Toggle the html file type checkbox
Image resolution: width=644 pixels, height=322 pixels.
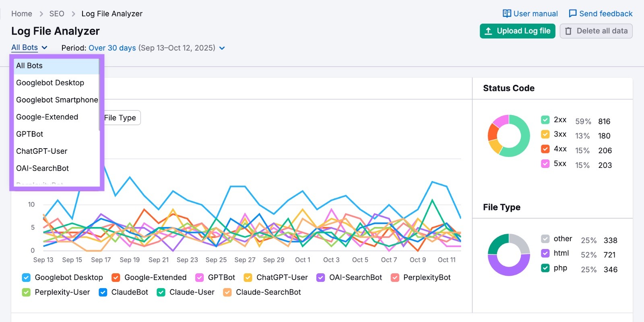coord(545,254)
